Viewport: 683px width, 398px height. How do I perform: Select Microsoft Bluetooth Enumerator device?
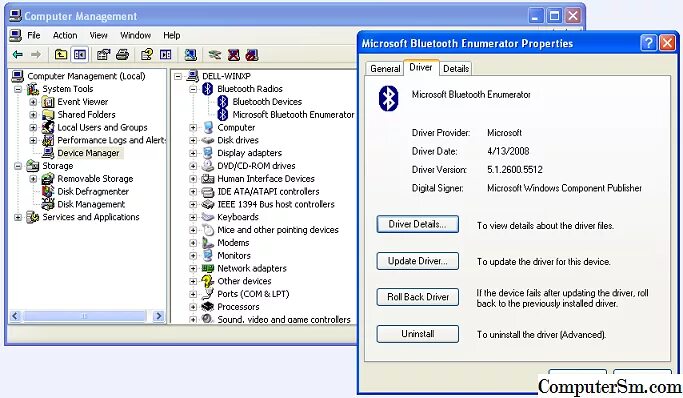click(x=293, y=115)
